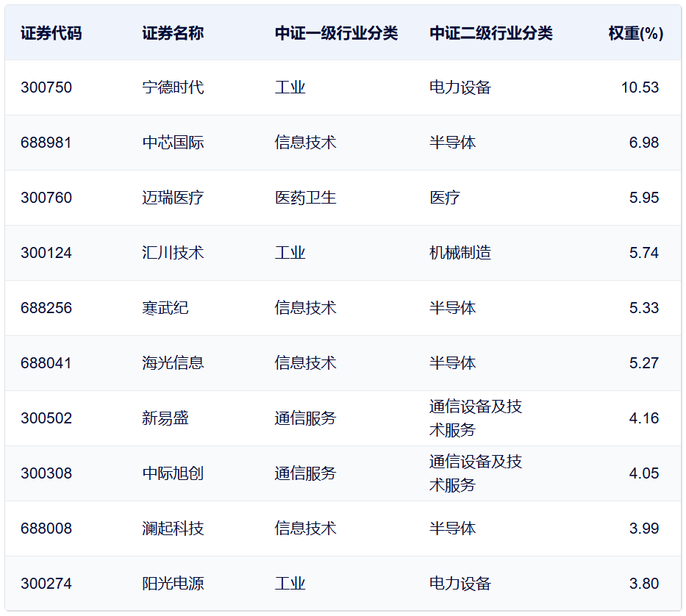Click 信息技术 in the 寒武纪 row
Viewport: 686px width, 616px height.
pyautogui.click(x=305, y=308)
